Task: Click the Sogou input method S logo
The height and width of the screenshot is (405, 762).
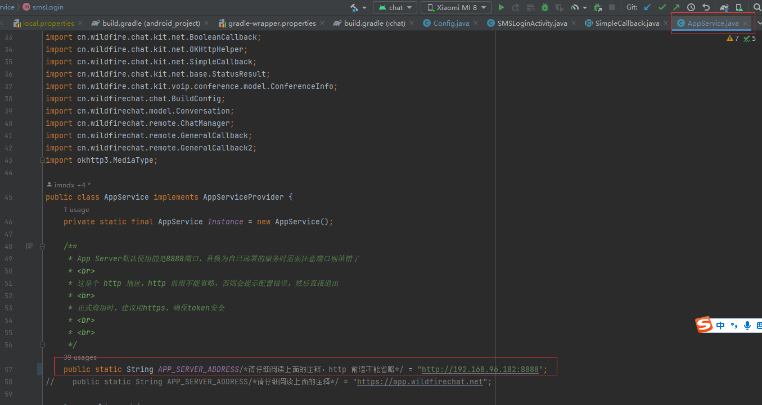Action: click(x=704, y=324)
